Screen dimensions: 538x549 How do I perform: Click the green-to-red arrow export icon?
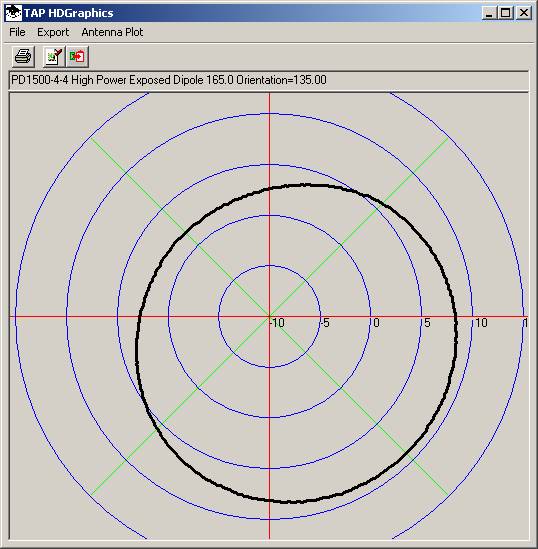point(77,56)
